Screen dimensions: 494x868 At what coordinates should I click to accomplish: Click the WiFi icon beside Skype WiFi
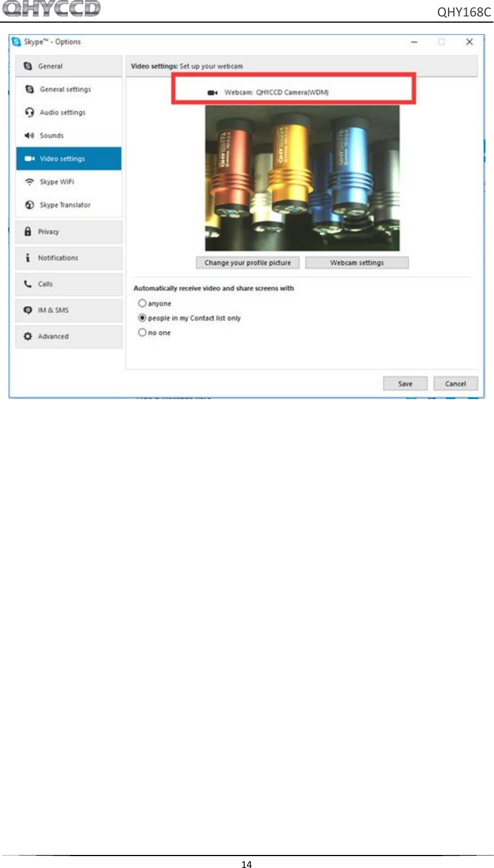pos(29,182)
